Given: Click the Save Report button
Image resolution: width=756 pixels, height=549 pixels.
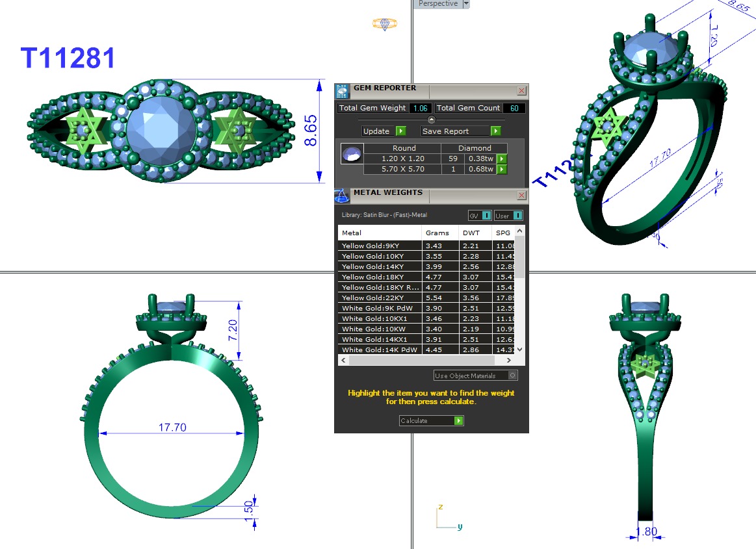Looking at the screenshot, I should (x=460, y=131).
